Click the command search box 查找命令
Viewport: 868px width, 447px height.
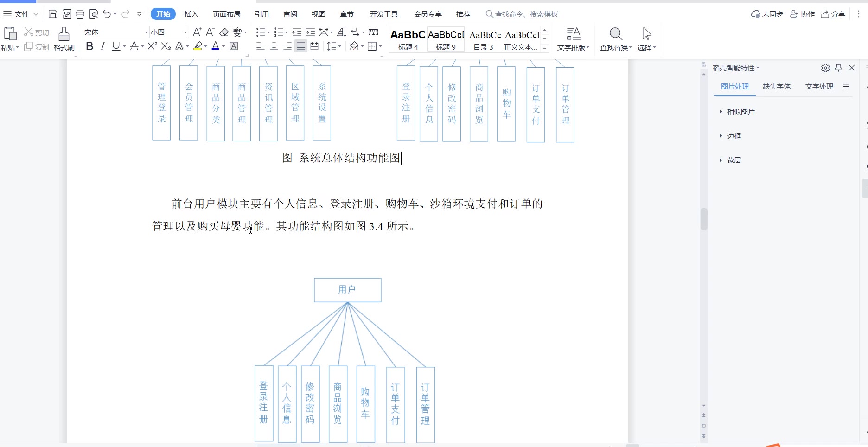coord(522,14)
